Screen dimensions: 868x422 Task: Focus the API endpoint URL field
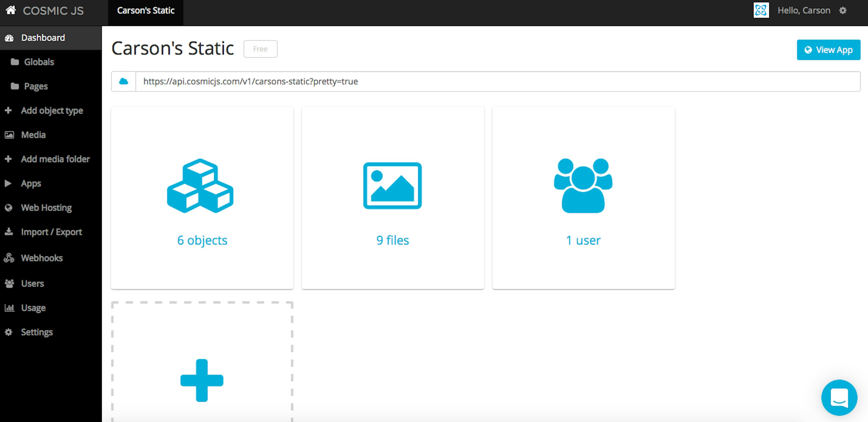[498, 81]
